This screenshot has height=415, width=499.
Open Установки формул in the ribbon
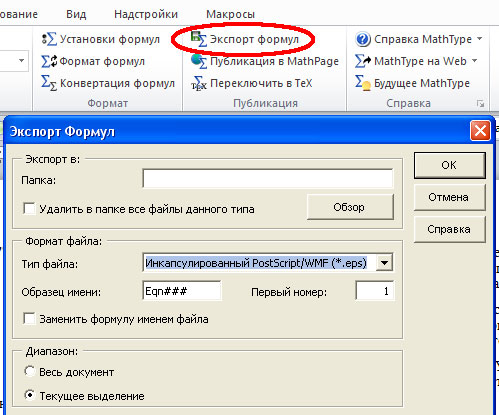[101, 39]
